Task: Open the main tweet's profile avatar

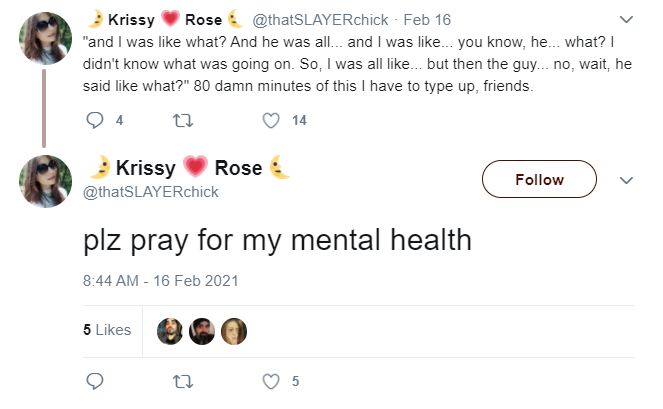Action: point(45,181)
